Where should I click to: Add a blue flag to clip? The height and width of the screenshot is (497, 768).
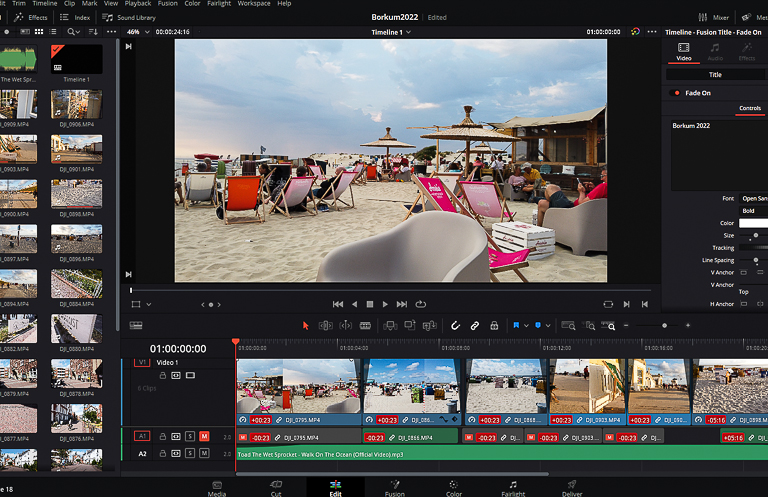coord(516,325)
